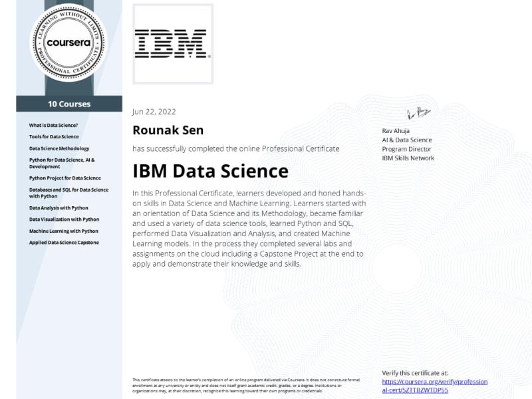Image resolution: width=532 pixels, height=399 pixels.
Task: Select 'Tools for Data Science' course
Action: click(x=54, y=137)
